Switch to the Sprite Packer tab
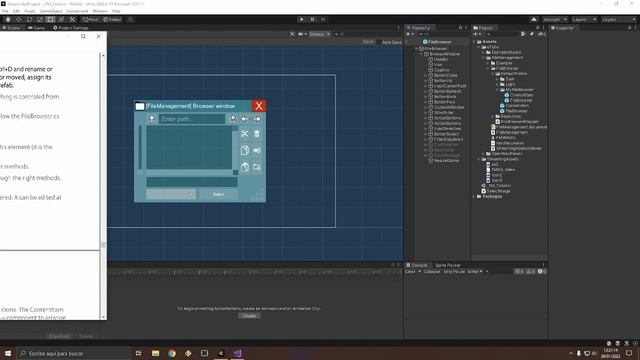640x360 pixels. [x=447, y=265]
